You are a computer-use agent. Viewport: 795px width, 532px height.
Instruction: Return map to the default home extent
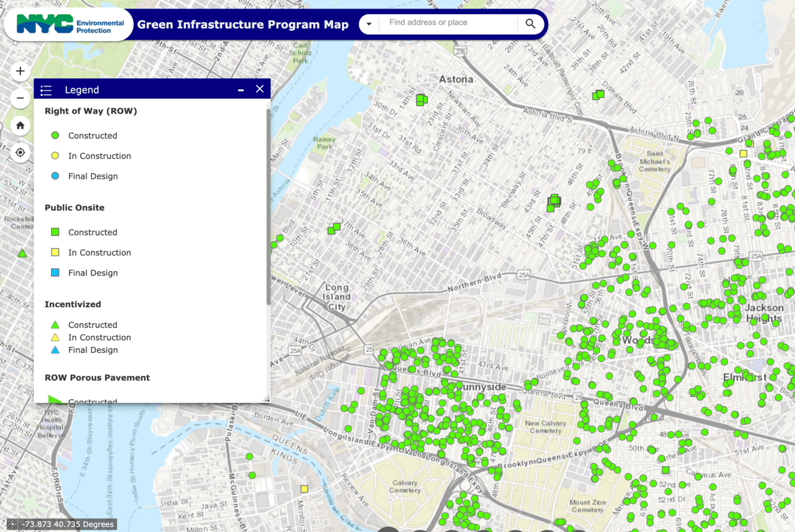tap(20, 125)
